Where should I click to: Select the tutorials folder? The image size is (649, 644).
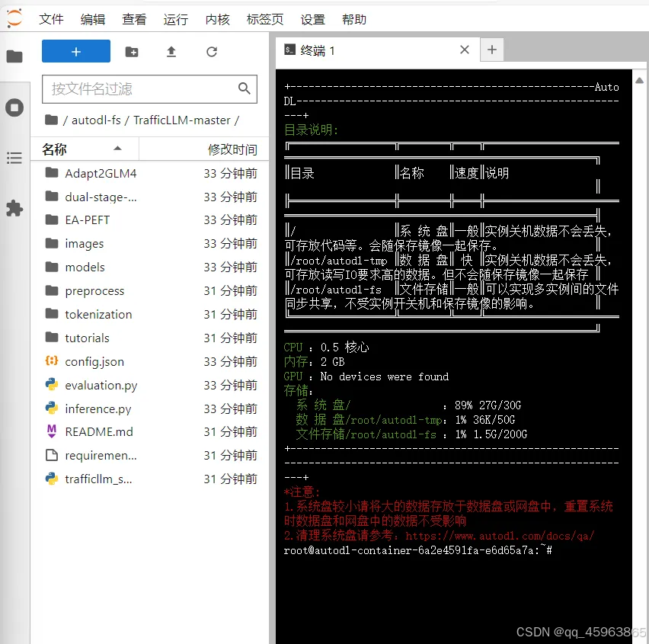pos(151,338)
